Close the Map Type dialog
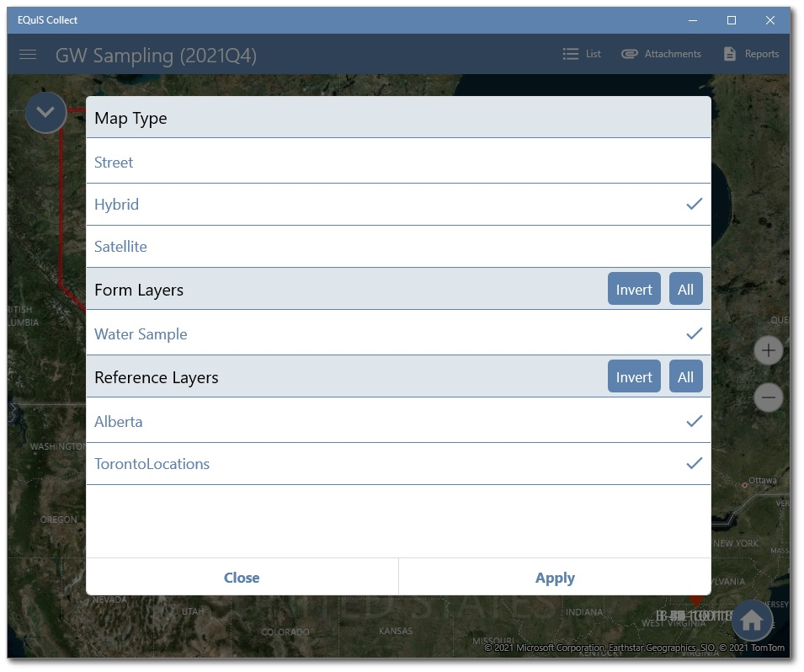Image resolution: width=804 pixels, height=672 pixels. click(242, 578)
